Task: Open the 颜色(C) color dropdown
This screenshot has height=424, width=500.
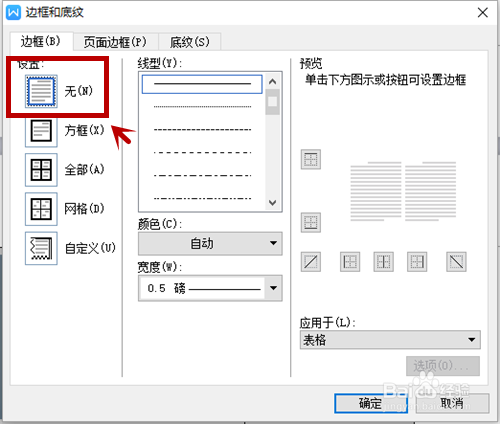Action: (x=210, y=244)
